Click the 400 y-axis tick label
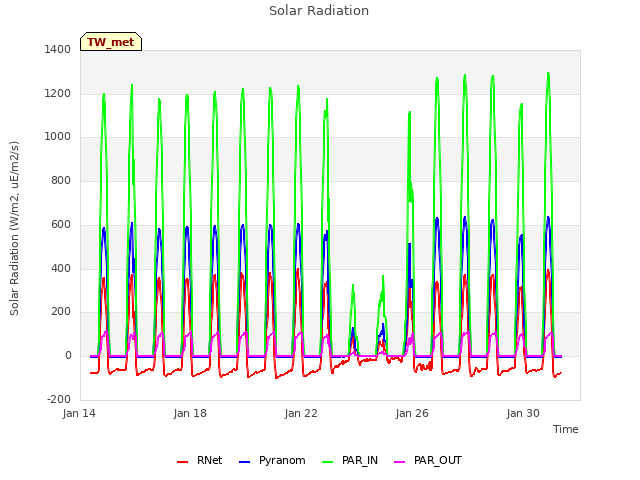The image size is (640, 480). (61, 269)
